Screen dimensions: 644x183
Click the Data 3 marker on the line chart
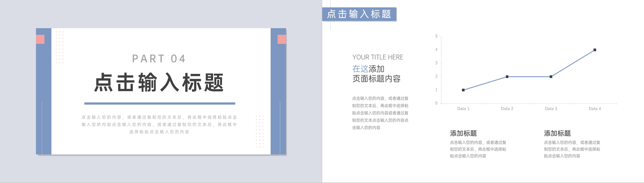551,77
